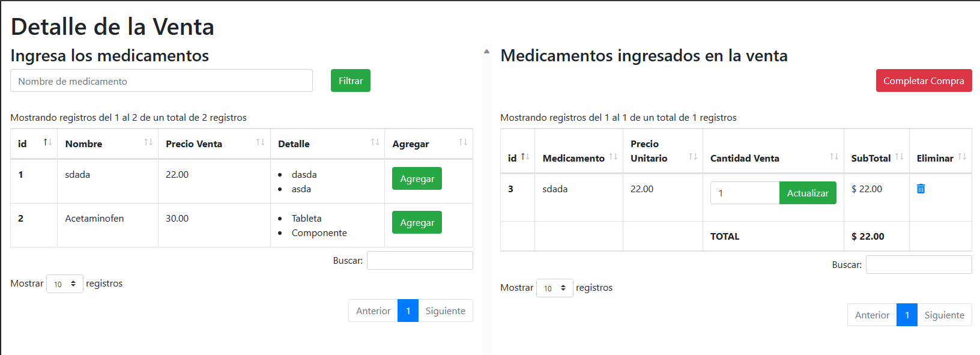Focus the Cantidad Venta quantity input

pyautogui.click(x=745, y=193)
